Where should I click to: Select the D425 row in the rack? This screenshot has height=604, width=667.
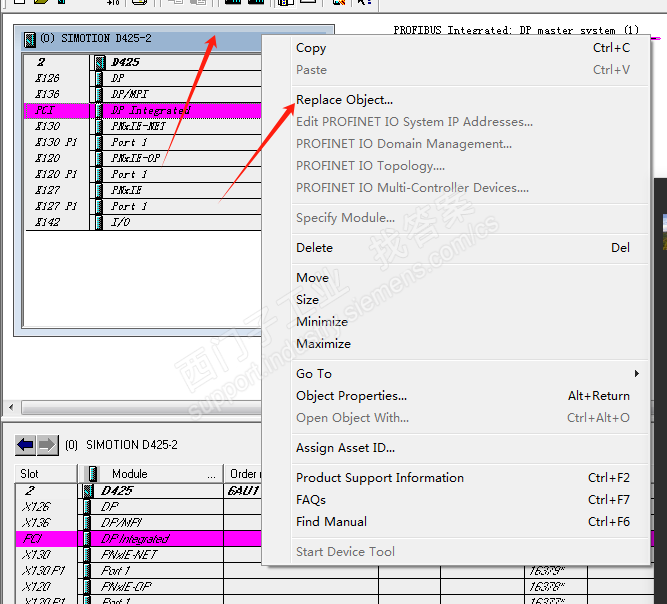coord(143,63)
